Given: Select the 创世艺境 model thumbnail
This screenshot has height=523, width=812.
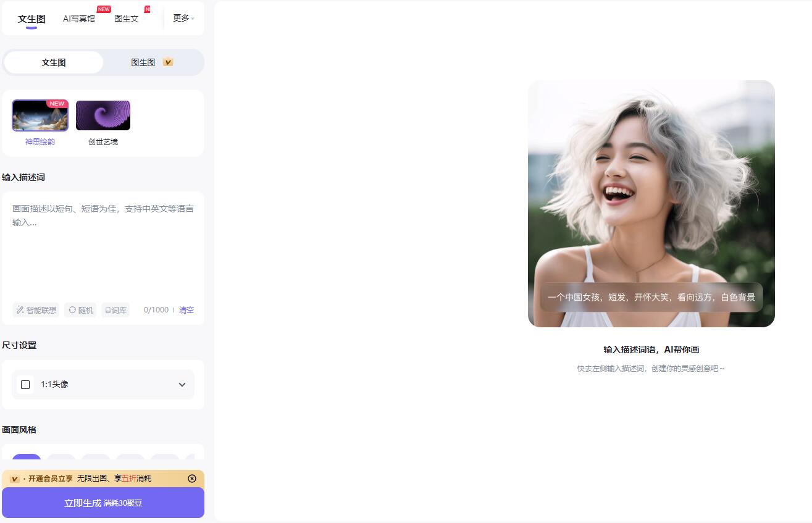Looking at the screenshot, I should 103,115.
